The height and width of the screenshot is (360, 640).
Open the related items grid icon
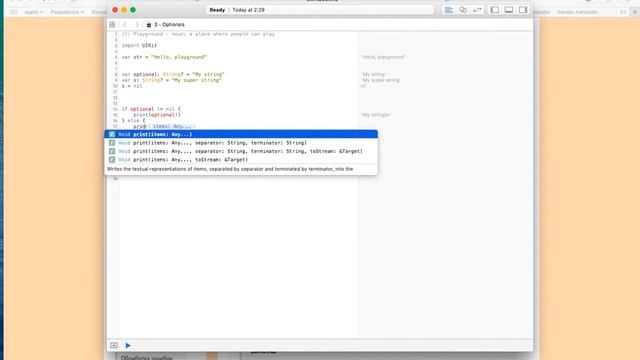tap(112, 25)
